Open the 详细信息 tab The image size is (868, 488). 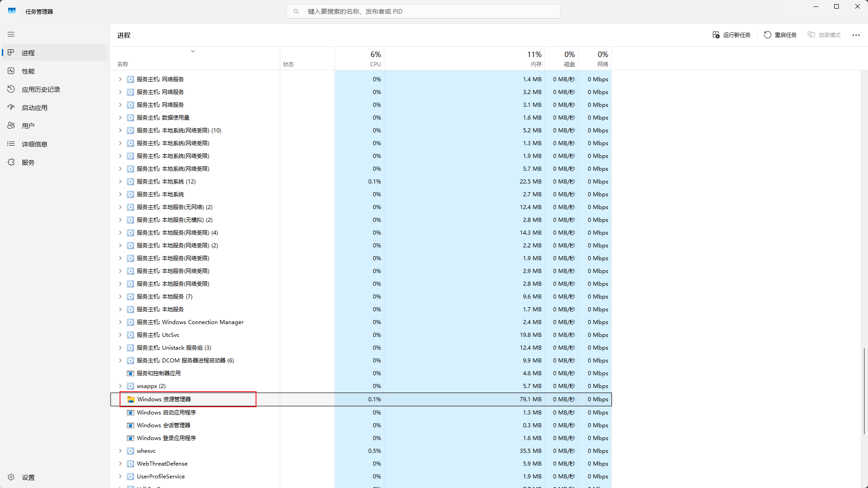click(x=55, y=144)
